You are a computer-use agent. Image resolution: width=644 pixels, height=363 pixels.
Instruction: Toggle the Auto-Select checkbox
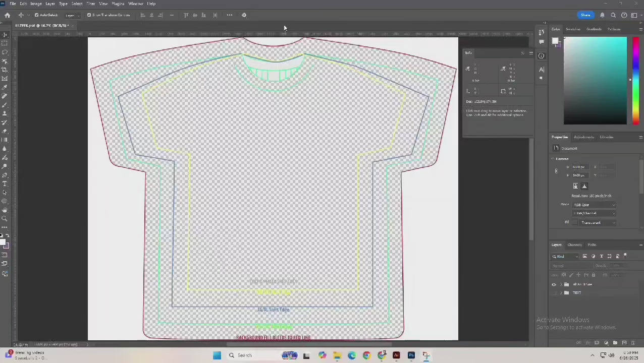point(36,15)
